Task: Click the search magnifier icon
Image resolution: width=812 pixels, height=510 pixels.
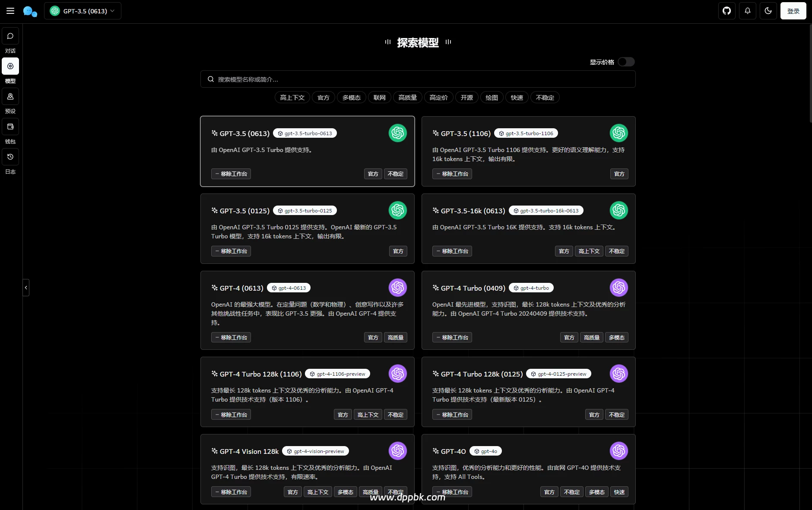Action: (x=211, y=79)
